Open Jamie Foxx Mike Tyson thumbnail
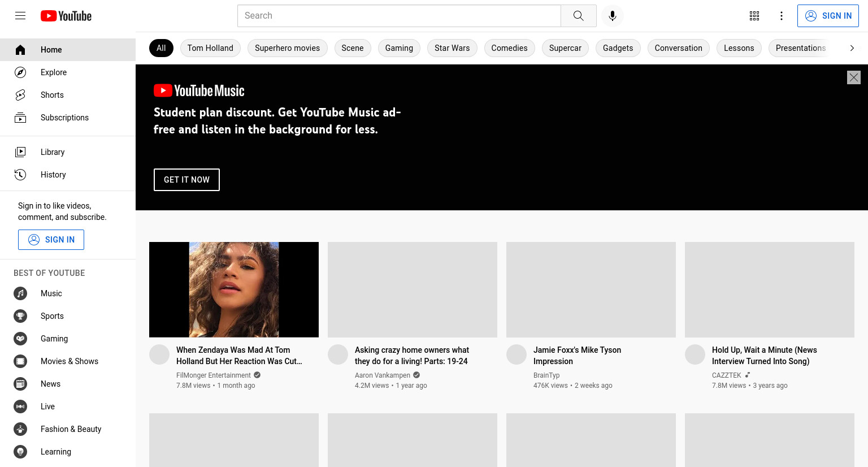This screenshot has height=467, width=868. (591, 289)
